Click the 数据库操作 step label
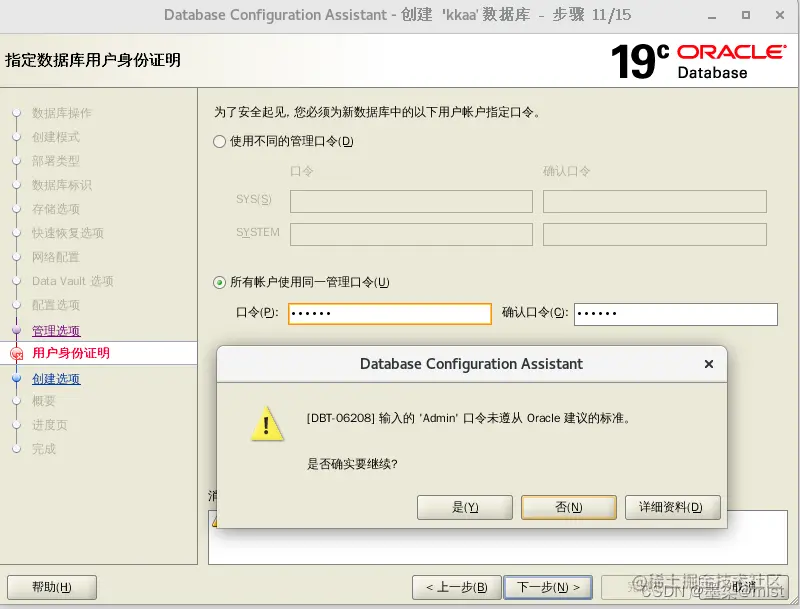 pyautogui.click(x=62, y=113)
